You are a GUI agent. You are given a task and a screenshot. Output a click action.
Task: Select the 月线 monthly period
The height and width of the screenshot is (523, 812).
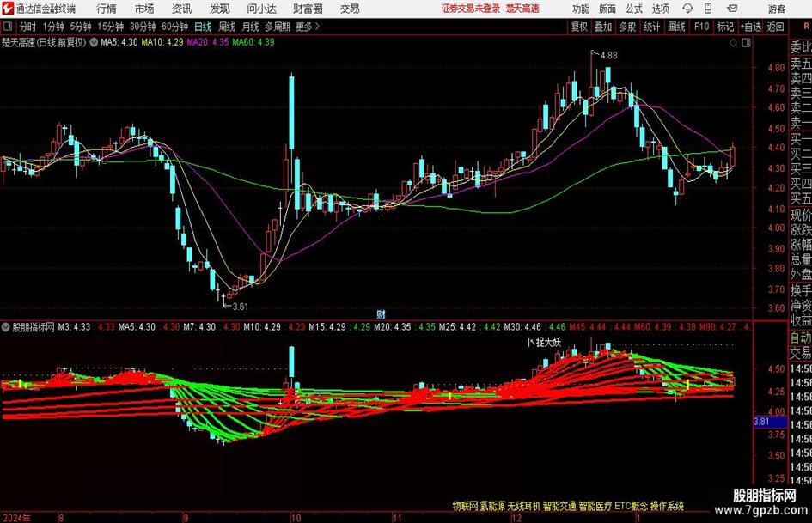251,27
